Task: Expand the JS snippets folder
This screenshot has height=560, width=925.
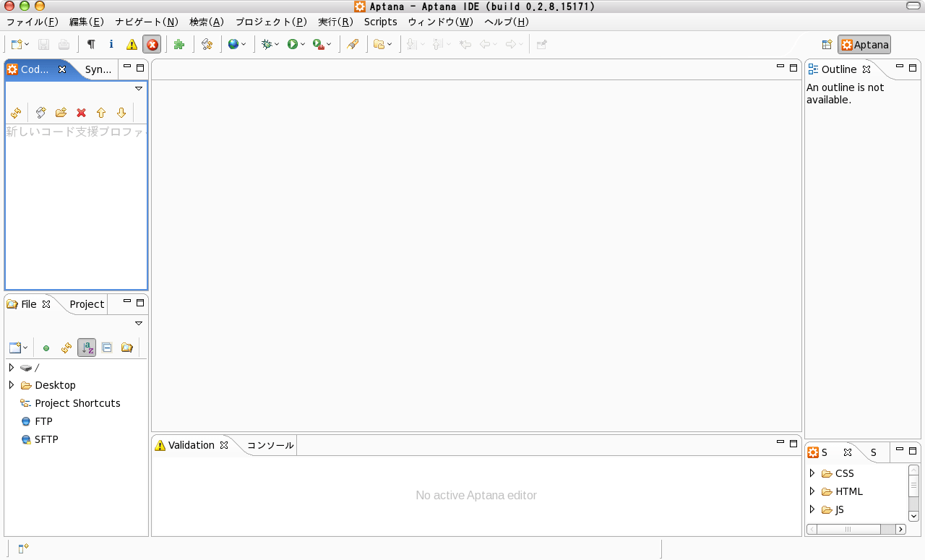Action: [812, 509]
